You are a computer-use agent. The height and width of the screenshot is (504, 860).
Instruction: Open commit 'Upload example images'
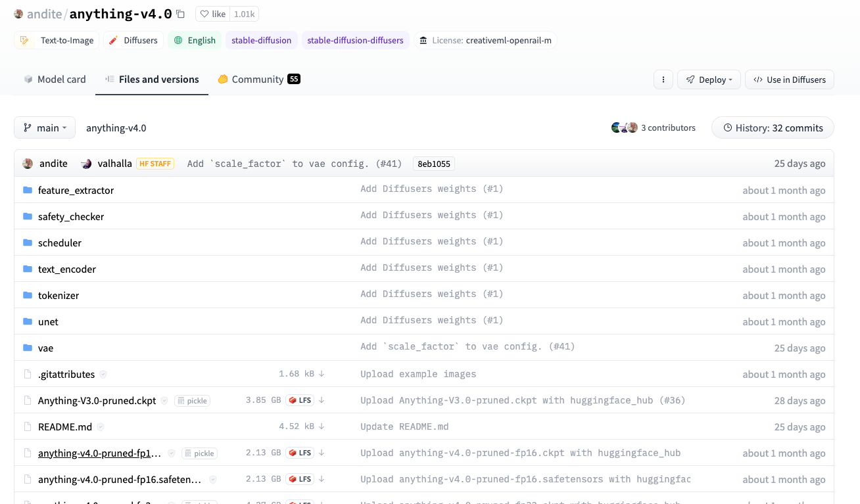coord(418,374)
